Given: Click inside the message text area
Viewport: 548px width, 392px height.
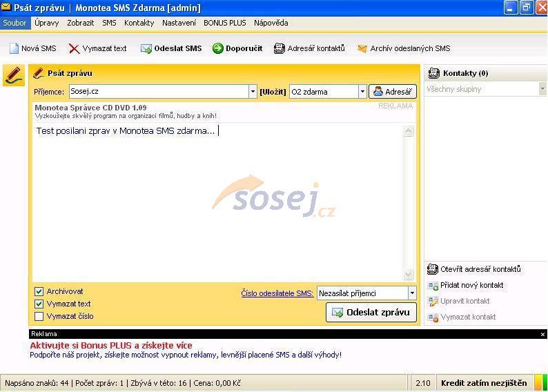Looking at the screenshot, I should tap(217, 202).
